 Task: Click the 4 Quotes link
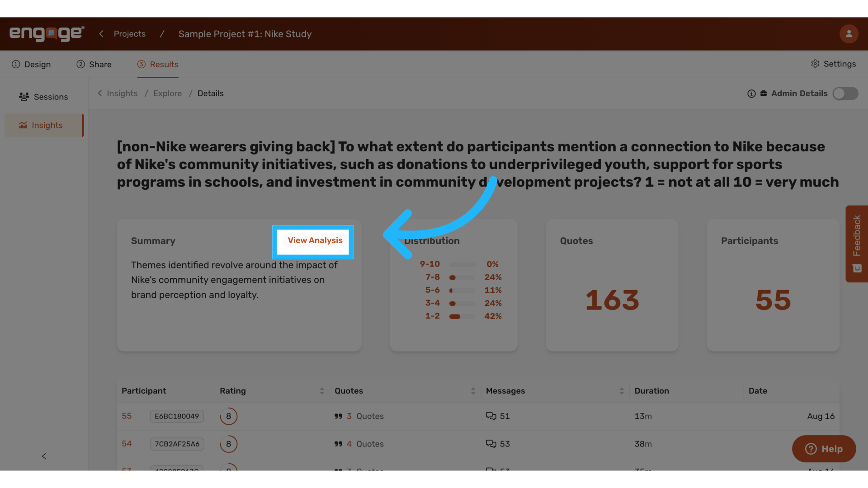click(365, 444)
